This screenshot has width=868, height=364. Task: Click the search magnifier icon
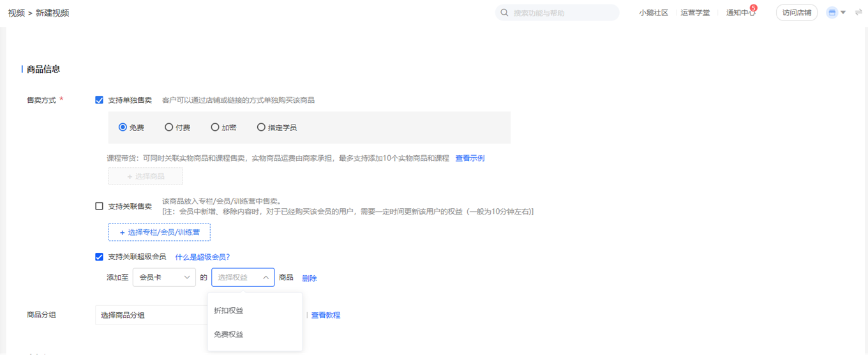[504, 13]
